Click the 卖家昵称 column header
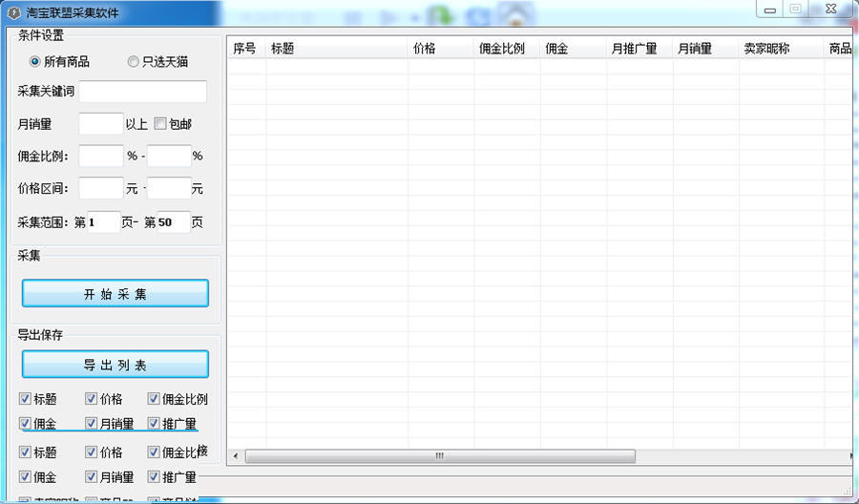 (782, 49)
